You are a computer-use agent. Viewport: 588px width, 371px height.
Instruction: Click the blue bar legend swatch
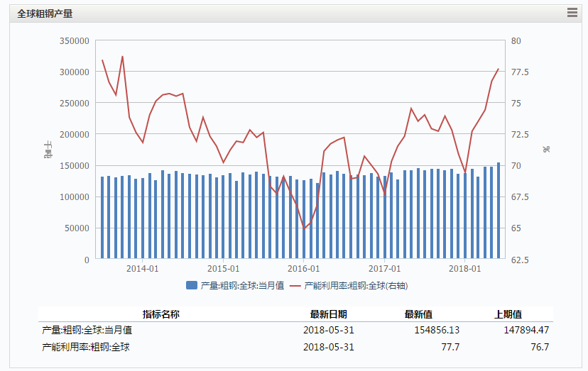click(x=191, y=285)
